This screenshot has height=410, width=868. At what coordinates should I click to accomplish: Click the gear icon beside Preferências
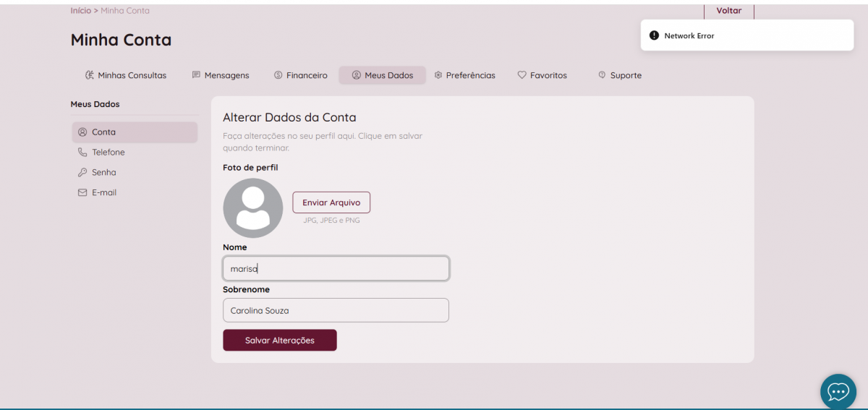point(438,75)
